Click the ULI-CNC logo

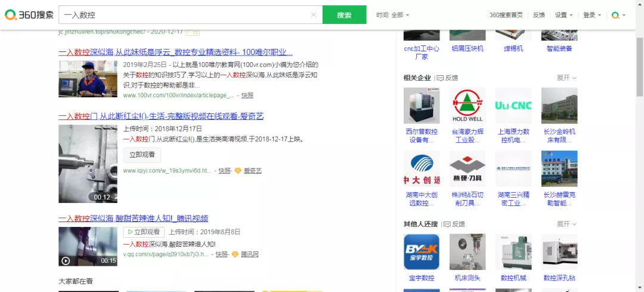click(x=513, y=106)
